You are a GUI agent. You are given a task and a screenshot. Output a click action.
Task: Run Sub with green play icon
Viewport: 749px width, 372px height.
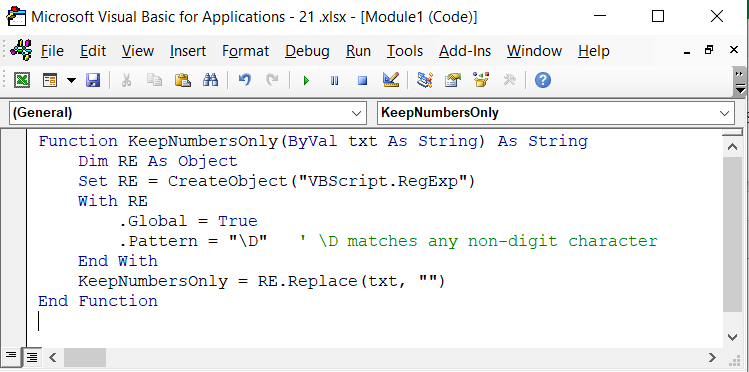tap(306, 81)
